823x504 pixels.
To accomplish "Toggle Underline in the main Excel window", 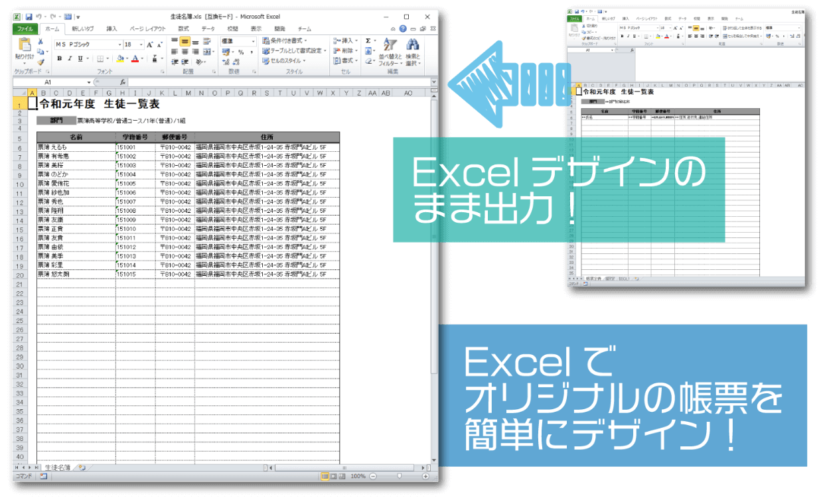I will pyautogui.click(x=80, y=58).
